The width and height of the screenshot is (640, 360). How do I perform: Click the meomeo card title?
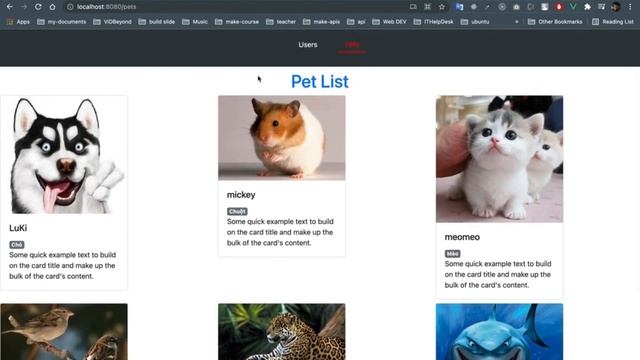click(x=462, y=237)
